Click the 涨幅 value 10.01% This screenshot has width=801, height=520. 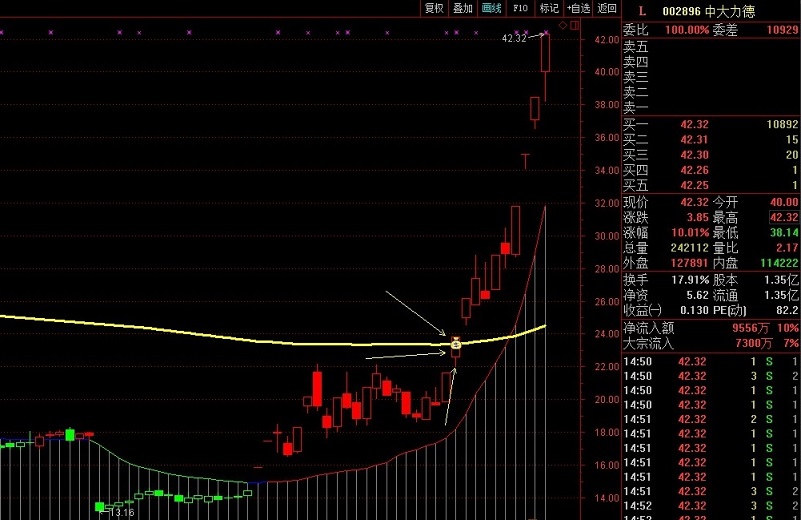tap(690, 233)
